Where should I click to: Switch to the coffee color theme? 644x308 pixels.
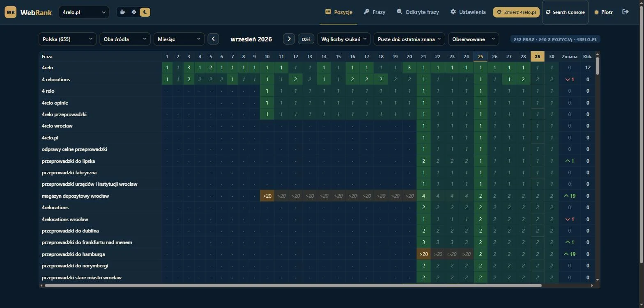pyautogui.click(x=122, y=12)
